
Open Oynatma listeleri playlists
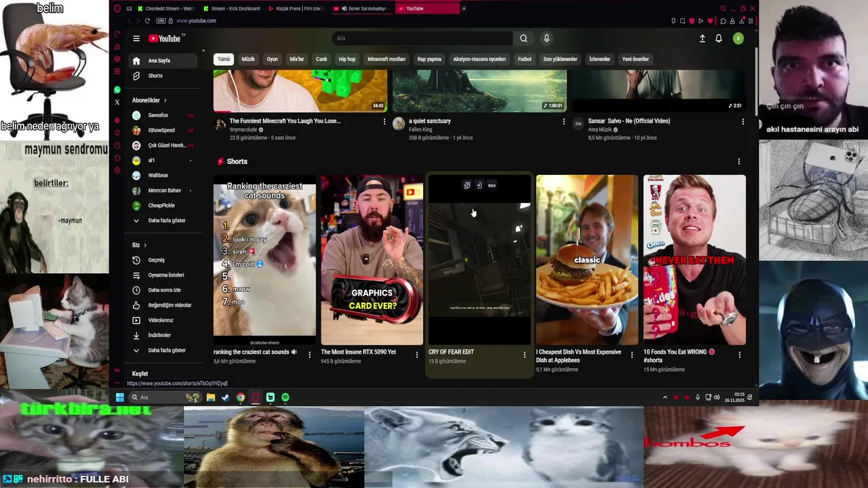pos(163,275)
